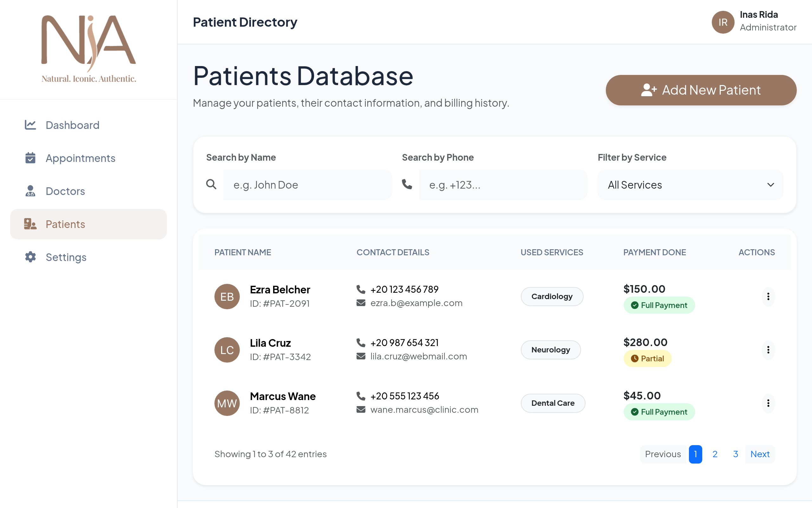Open Appointments in the sidebar
812x508 pixels.
tap(88, 158)
